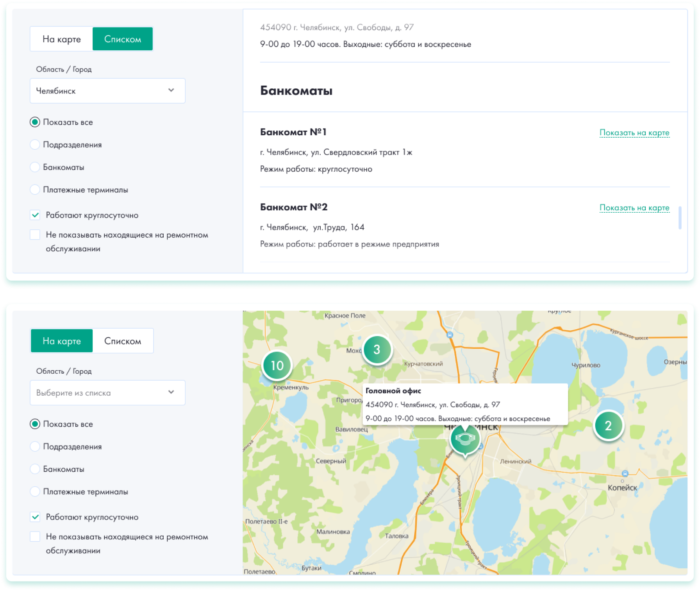Click the head office pin marker on map
The height and width of the screenshot is (591, 700).
click(464, 439)
